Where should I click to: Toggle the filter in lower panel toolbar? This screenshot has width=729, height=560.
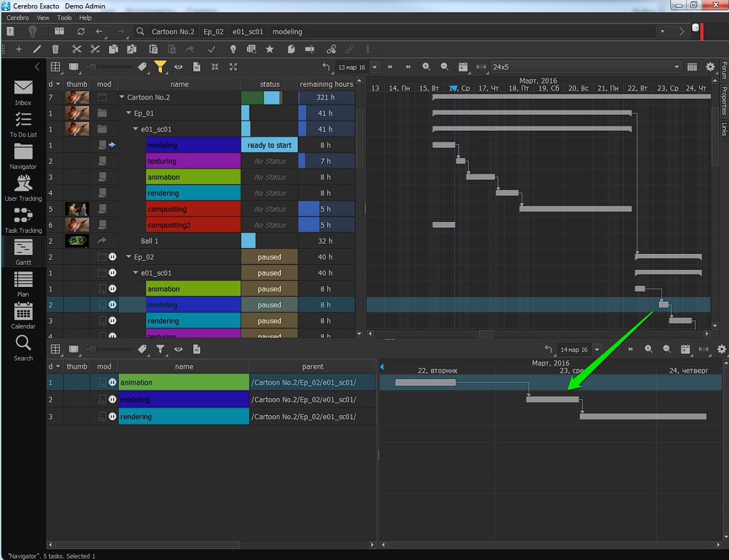(160, 350)
